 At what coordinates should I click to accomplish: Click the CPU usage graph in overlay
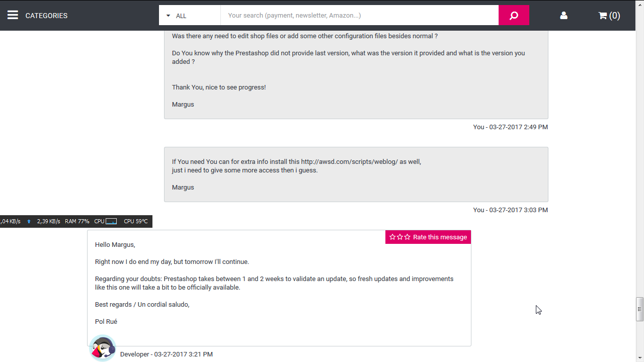tap(111, 221)
